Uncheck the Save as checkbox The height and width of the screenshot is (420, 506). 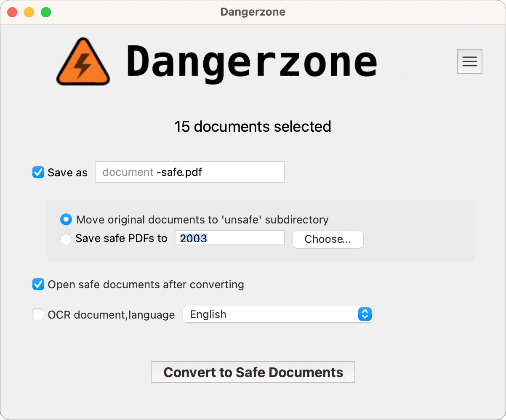38,173
